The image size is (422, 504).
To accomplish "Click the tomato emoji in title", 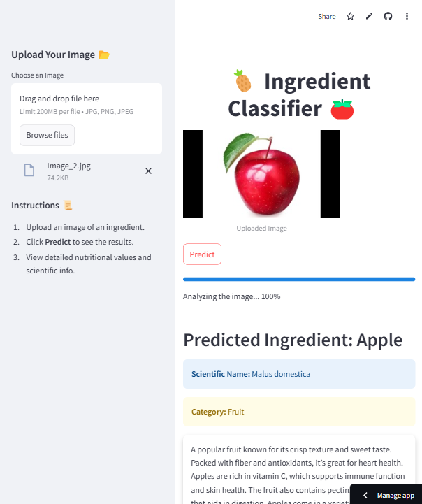I will tap(342, 109).
